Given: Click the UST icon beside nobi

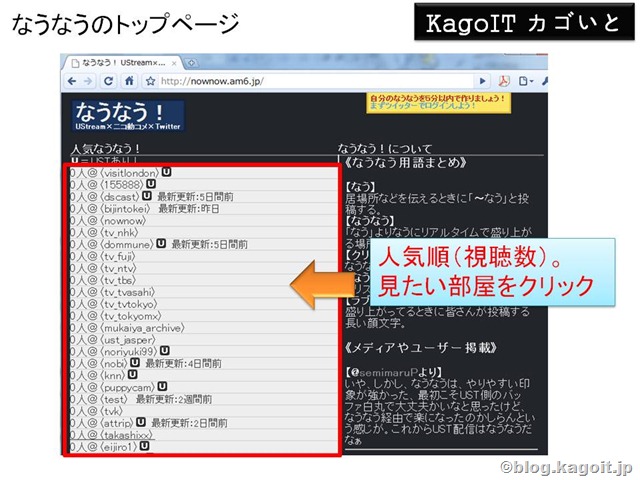Looking at the screenshot, I should click(x=135, y=362).
